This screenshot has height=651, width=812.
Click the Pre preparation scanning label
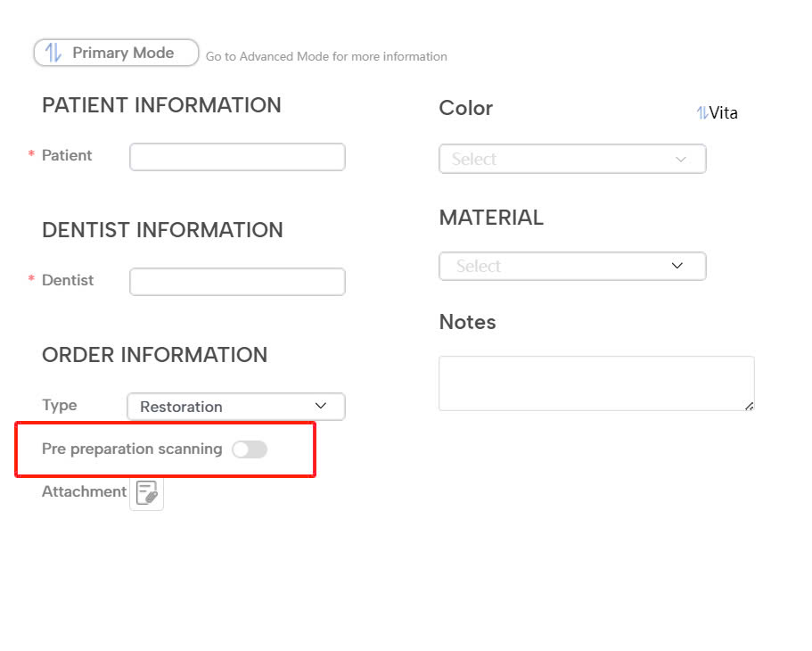coord(132,449)
